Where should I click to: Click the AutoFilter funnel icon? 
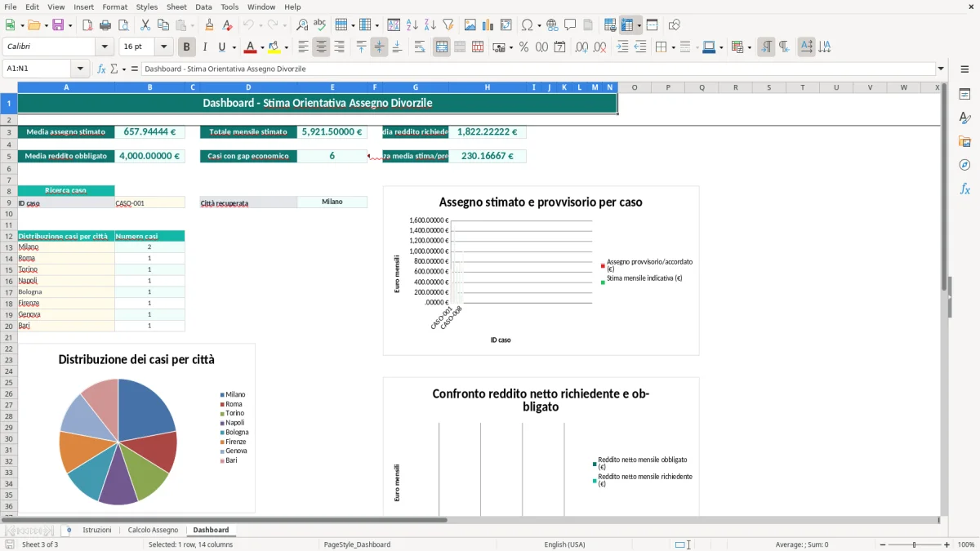click(448, 25)
